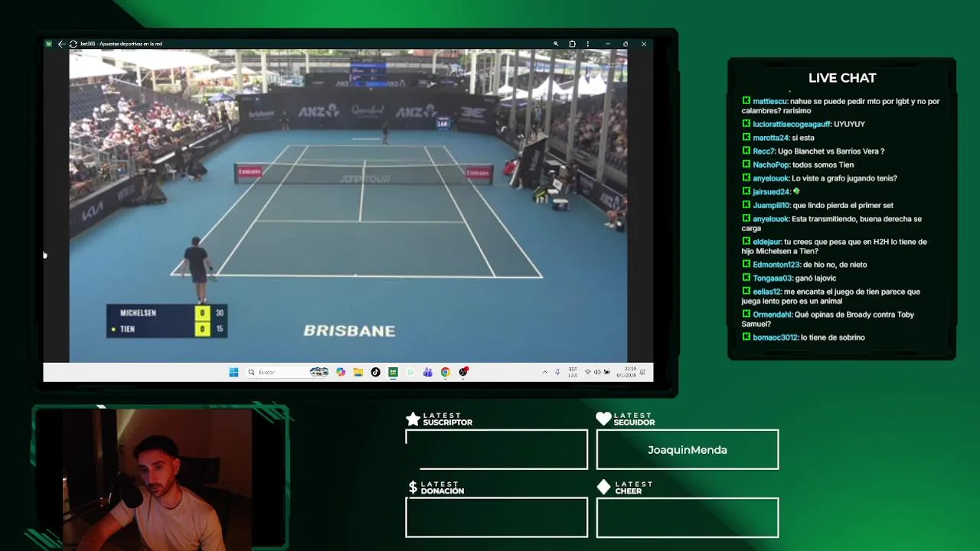Open TikTok from the taskbar

pyautogui.click(x=375, y=372)
